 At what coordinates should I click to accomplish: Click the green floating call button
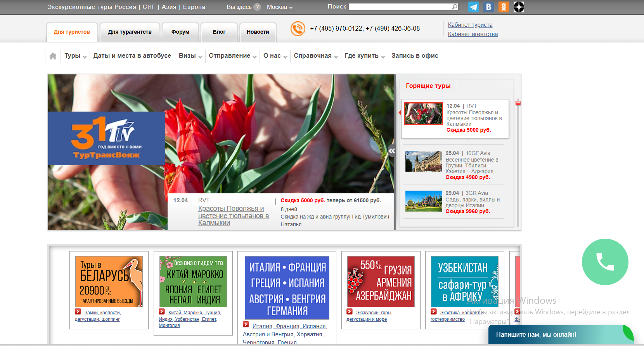point(605,262)
